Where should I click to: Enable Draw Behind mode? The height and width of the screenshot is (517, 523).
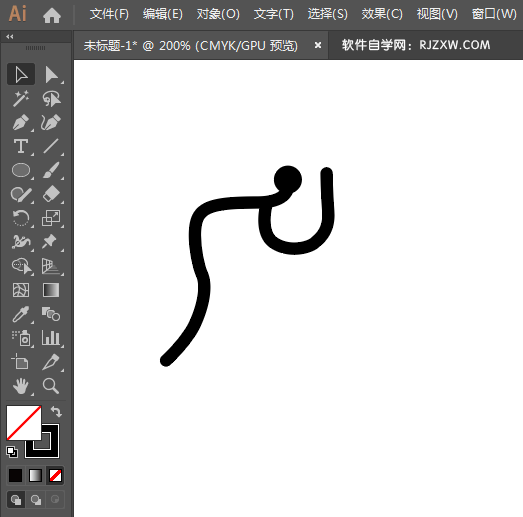click(36, 500)
